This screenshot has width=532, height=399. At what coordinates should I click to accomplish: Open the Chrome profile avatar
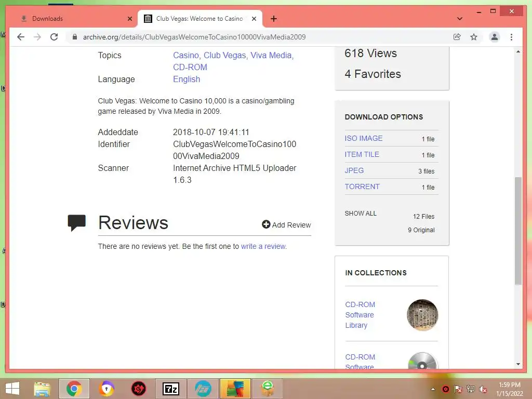pyautogui.click(x=495, y=37)
